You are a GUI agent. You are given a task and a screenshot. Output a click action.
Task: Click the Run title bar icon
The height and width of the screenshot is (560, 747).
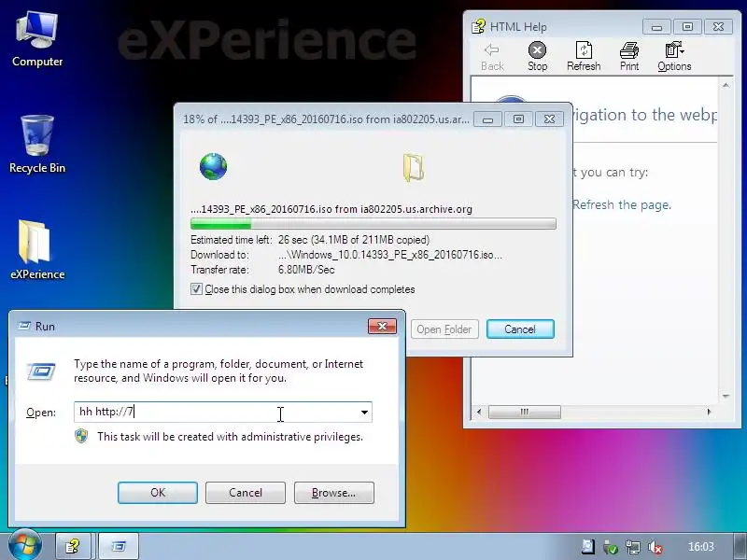(x=24, y=326)
